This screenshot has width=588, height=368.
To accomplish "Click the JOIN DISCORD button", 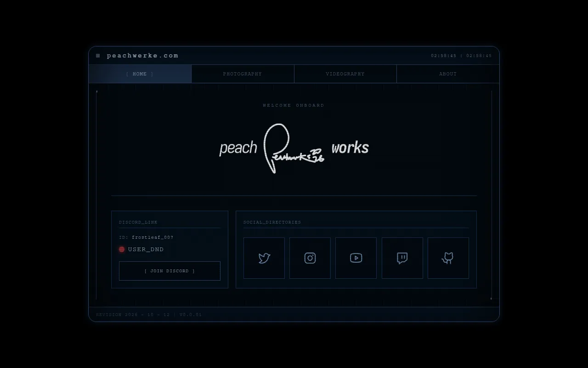I will coord(170,271).
